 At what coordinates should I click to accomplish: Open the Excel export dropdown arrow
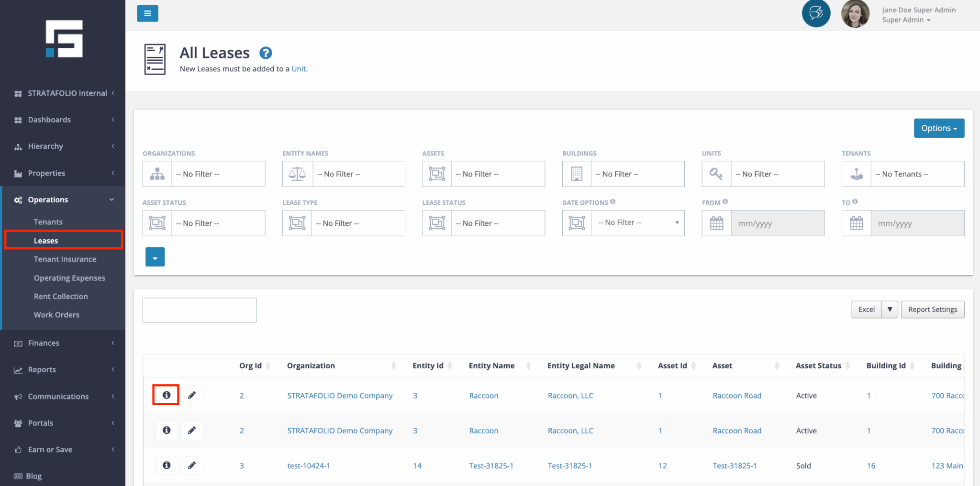point(890,309)
